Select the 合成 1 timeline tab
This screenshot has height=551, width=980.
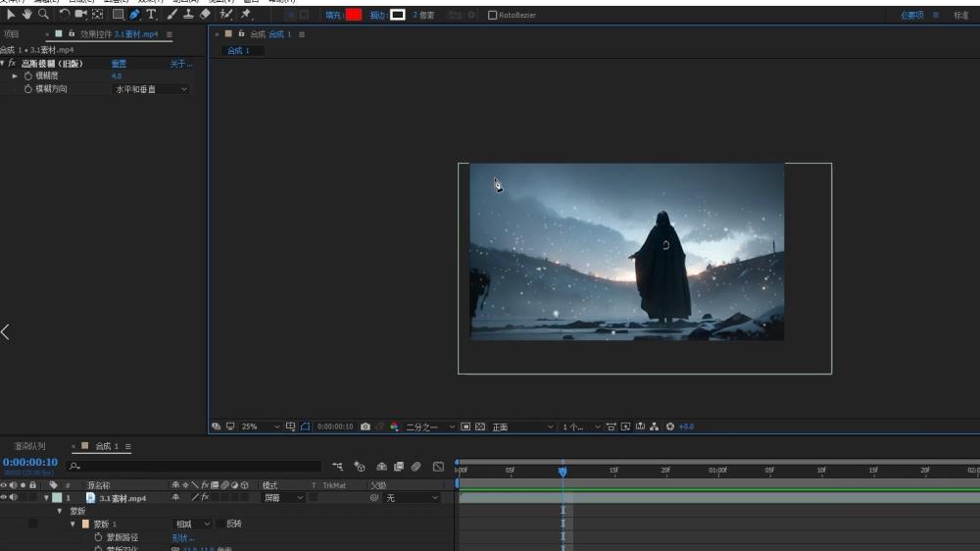coord(106,446)
